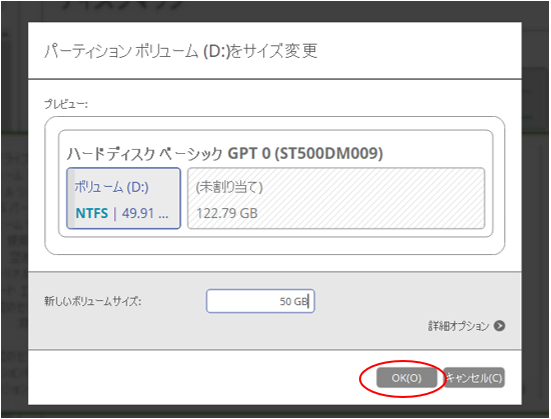551x419 pixels.
Task: Click the empty preview panel area below the disk
Action: tap(275, 246)
